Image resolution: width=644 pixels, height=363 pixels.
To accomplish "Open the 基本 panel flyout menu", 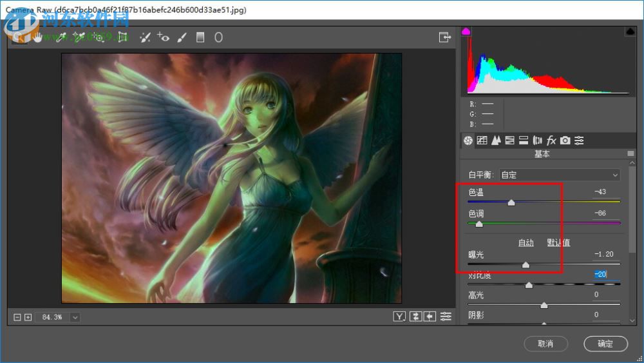I will (x=630, y=153).
